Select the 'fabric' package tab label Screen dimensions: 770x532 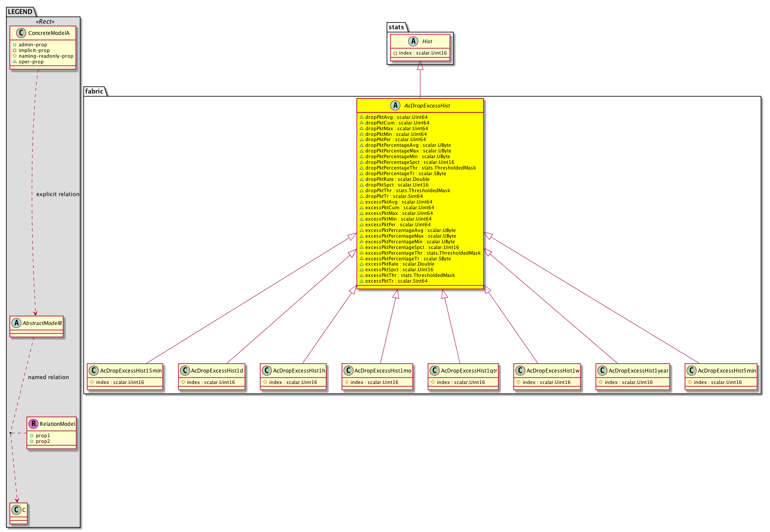click(94, 91)
